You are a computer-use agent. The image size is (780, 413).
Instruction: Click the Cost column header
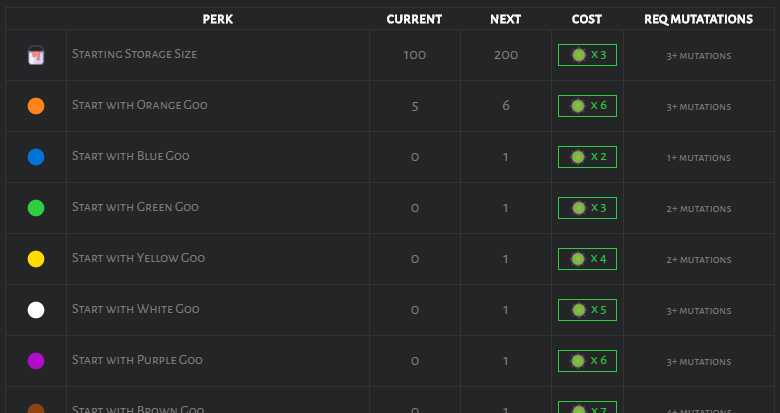coord(587,19)
